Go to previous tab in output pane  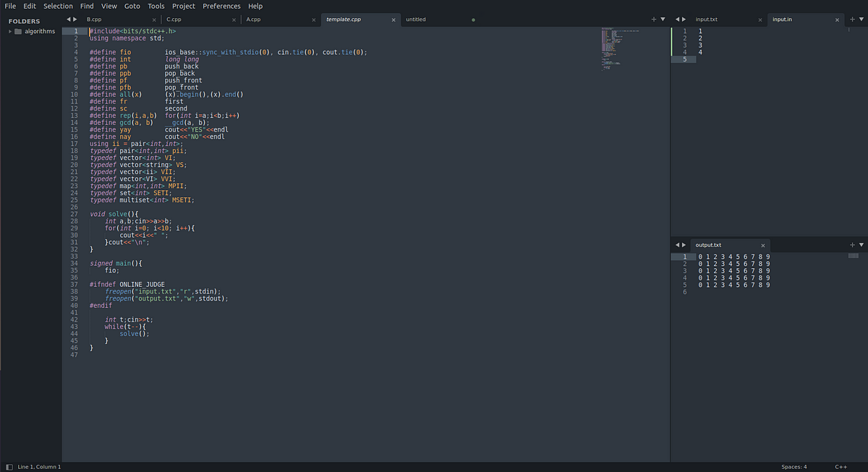pos(677,245)
